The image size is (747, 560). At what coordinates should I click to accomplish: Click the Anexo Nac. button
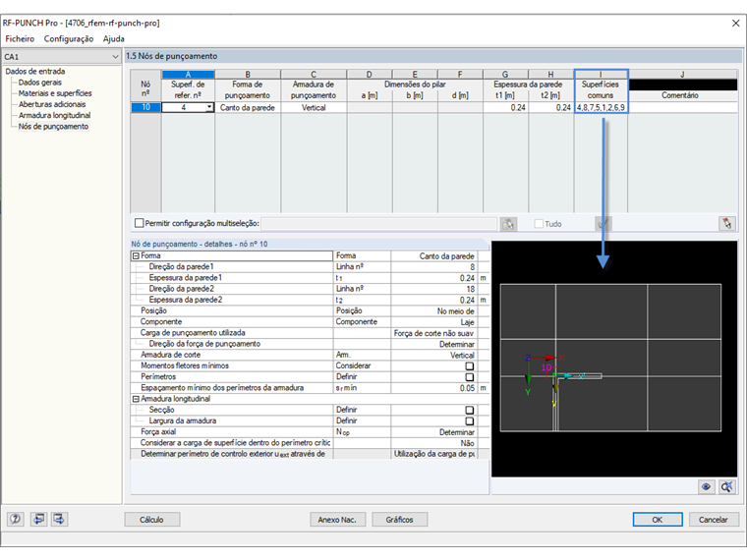pos(337,520)
